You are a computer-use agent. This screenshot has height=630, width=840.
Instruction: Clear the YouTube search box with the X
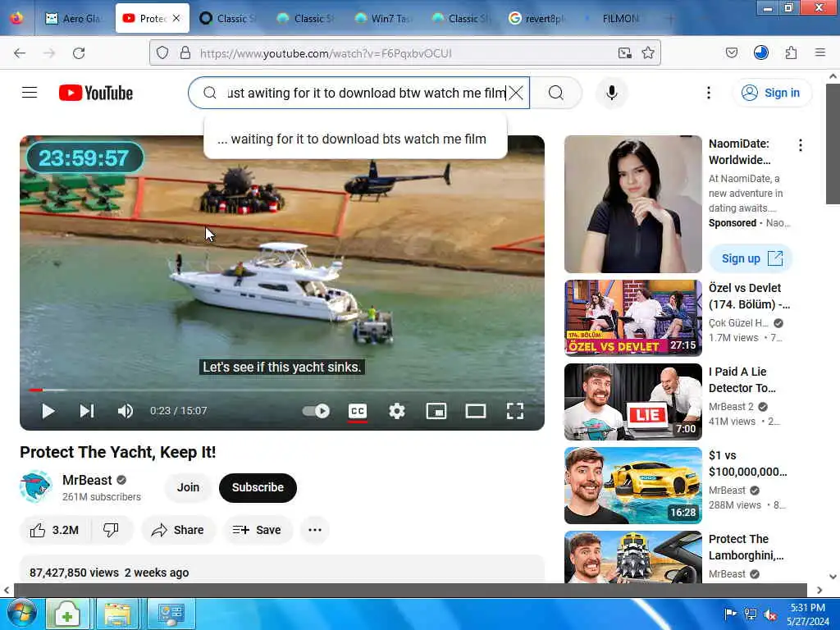pos(516,93)
